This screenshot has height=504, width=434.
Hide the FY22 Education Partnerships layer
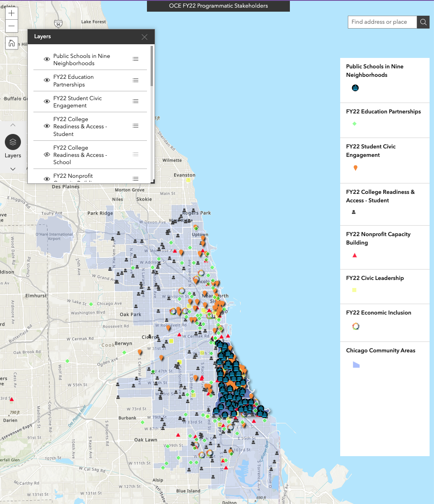pyautogui.click(x=47, y=80)
